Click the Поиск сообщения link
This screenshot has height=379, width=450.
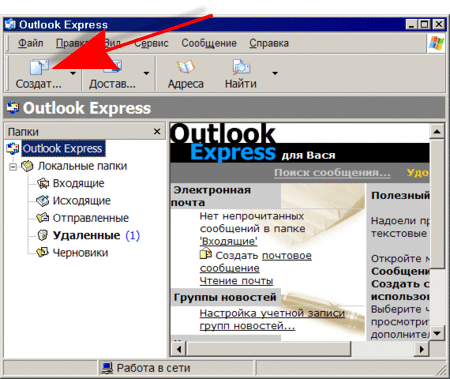[332, 173]
